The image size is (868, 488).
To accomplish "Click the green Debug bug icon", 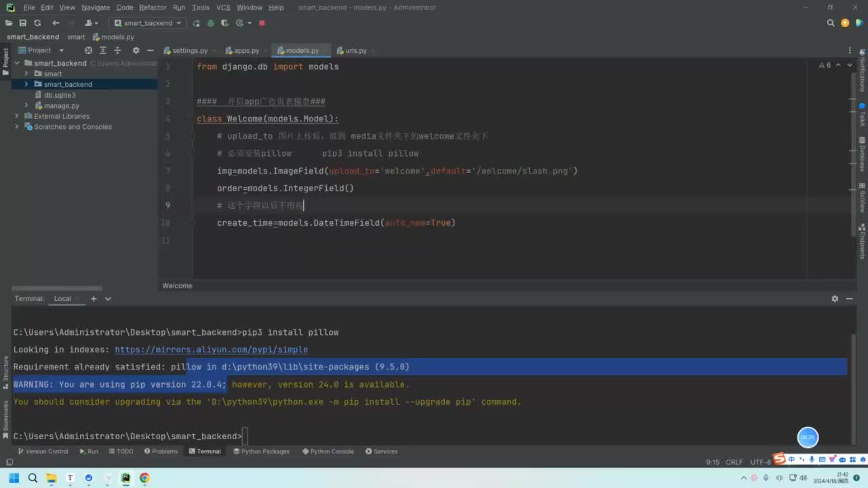I will click(210, 23).
